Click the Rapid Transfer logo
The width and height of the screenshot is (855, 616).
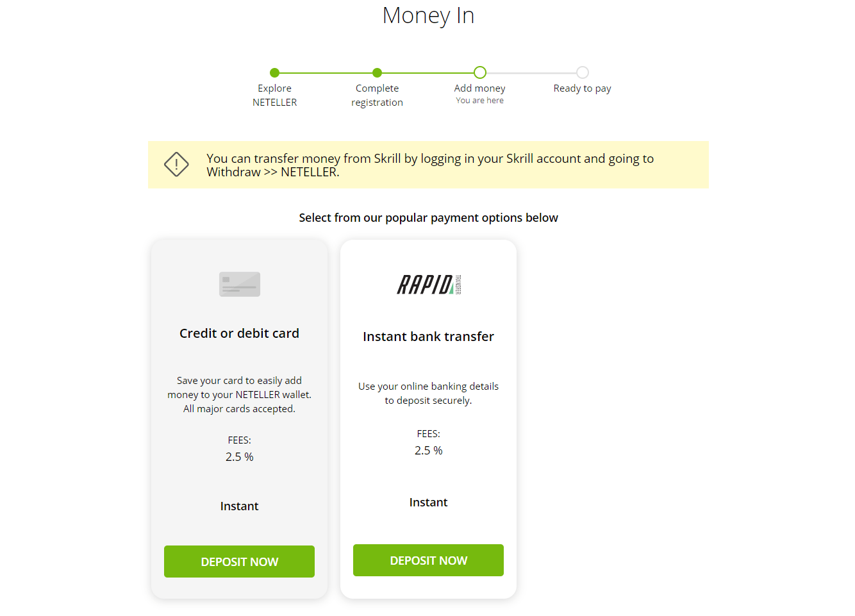(429, 284)
